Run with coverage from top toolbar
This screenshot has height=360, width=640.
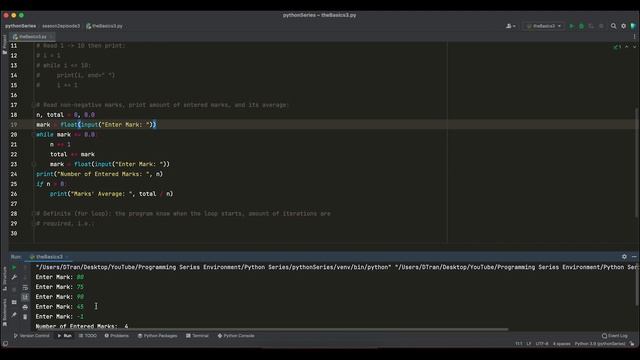tap(591, 26)
